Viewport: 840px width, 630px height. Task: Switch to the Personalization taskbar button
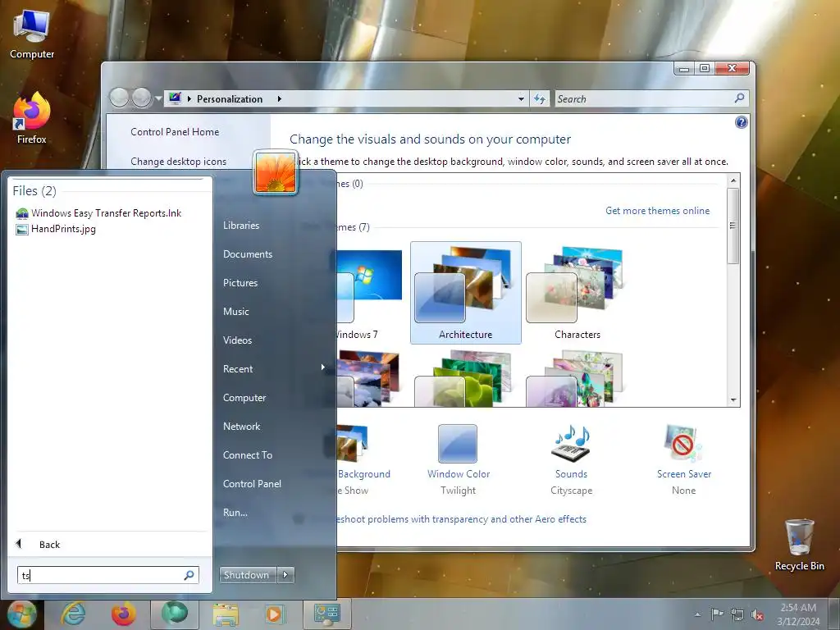point(326,614)
